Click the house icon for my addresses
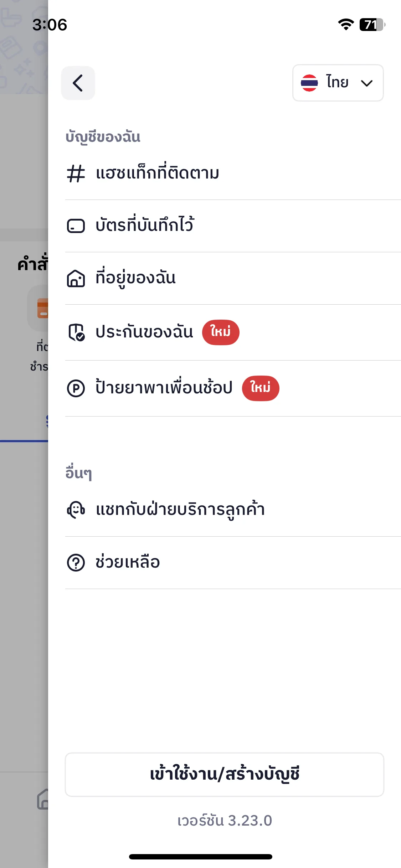 click(76, 278)
